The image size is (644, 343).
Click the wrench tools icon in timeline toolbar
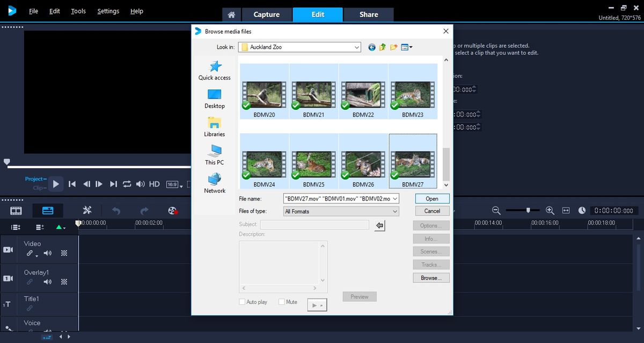(87, 211)
